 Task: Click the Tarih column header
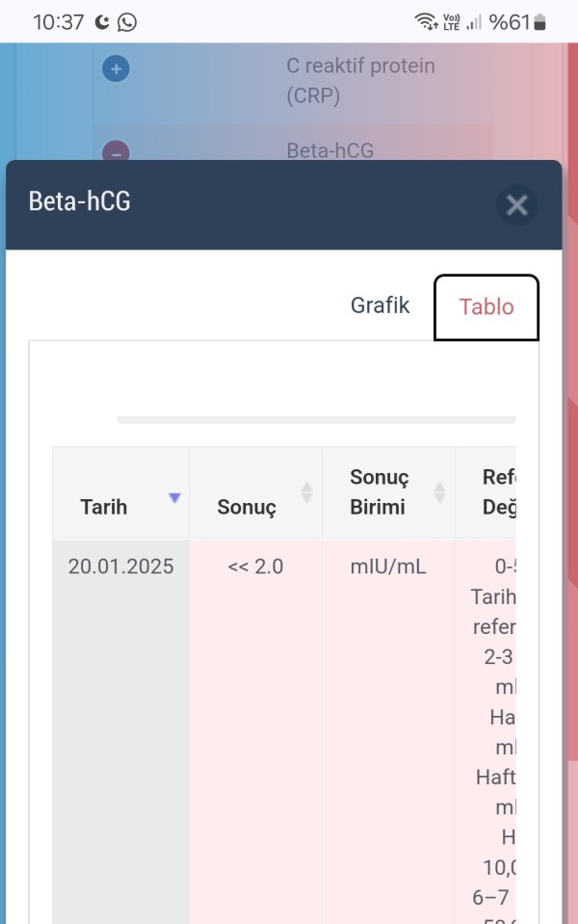pos(120,492)
